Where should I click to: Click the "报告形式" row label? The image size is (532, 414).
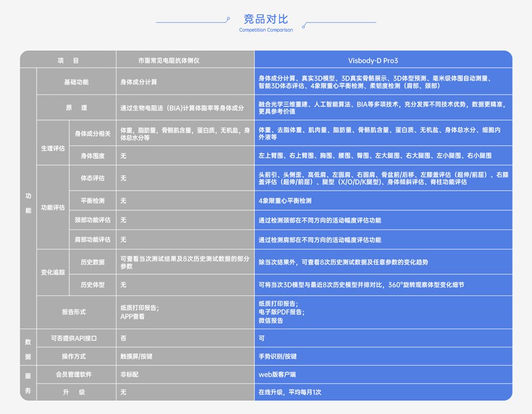74,312
